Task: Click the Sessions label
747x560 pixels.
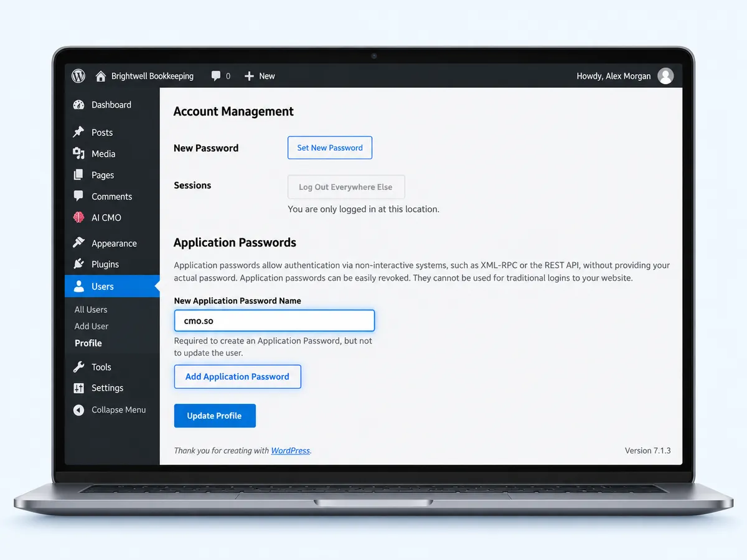Action: pyautogui.click(x=192, y=185)
